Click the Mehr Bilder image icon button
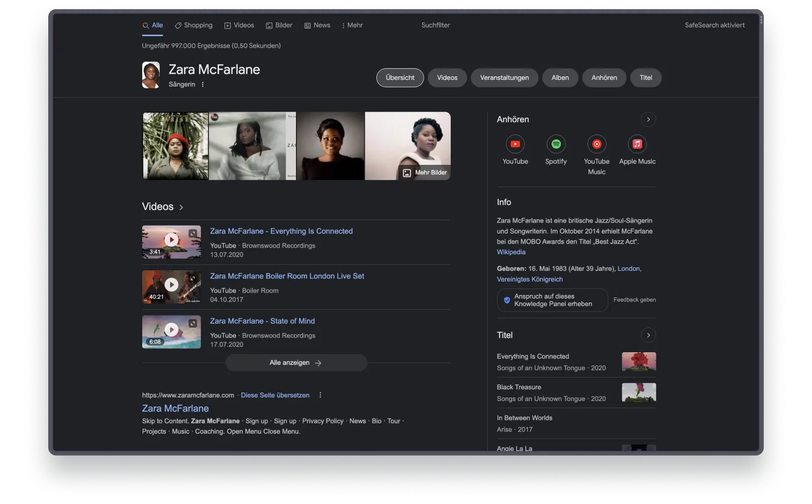Image resolution: width=812 pixels, height=504 pixels. pyautogui.click(x=425, y=172)
